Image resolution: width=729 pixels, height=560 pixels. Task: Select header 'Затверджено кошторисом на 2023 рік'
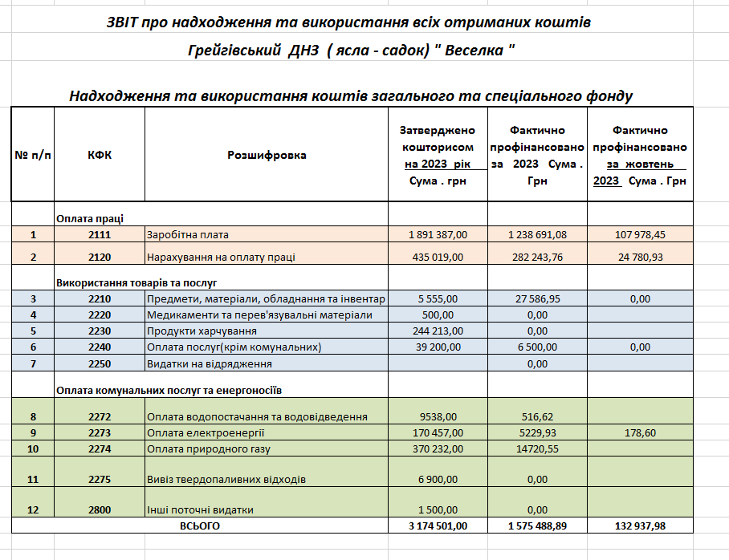(x=438, y=155)
